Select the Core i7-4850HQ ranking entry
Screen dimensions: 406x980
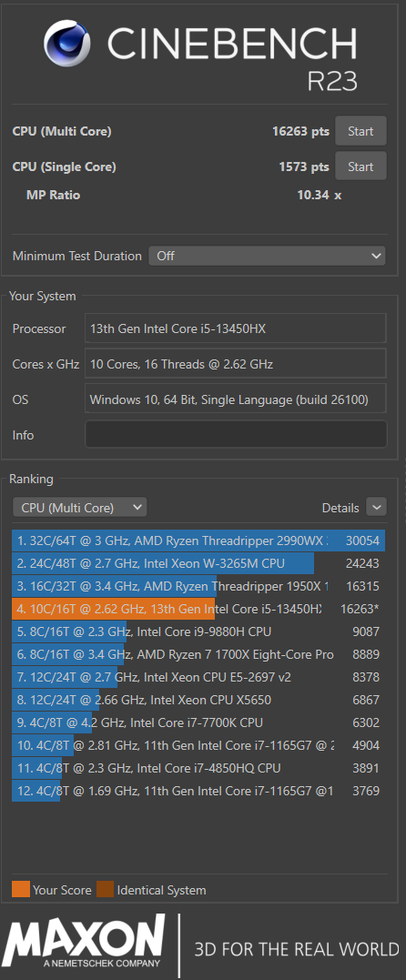(198, 768)
